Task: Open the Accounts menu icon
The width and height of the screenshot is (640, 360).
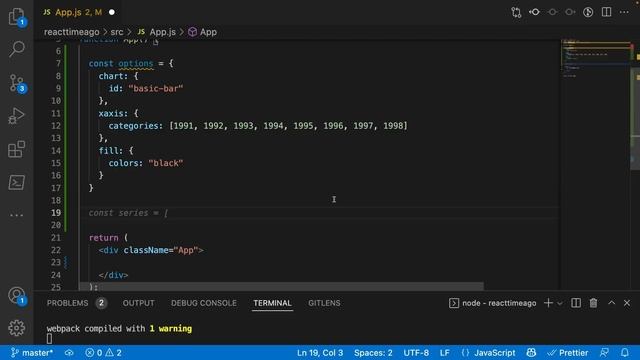Action: click(16, 296)
